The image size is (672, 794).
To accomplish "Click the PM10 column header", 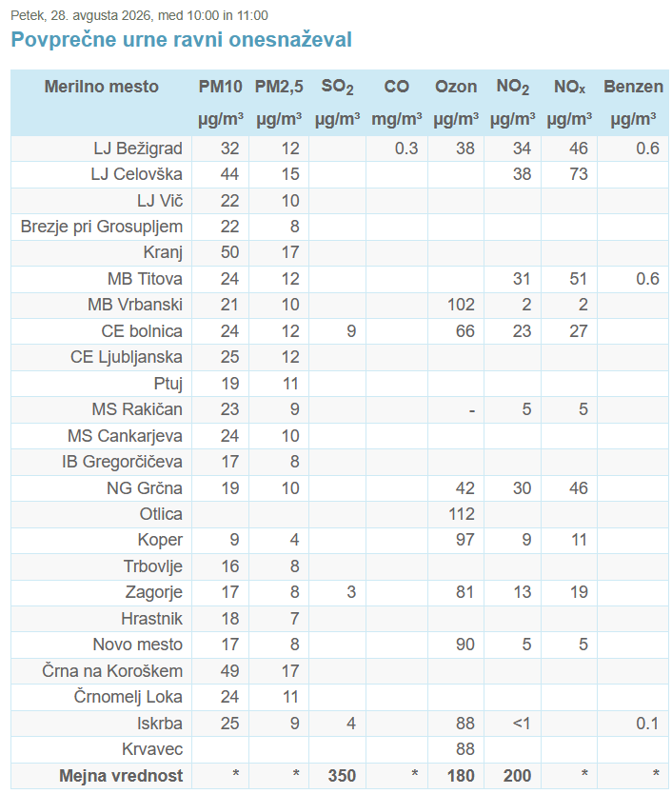I will click(220, 87).
